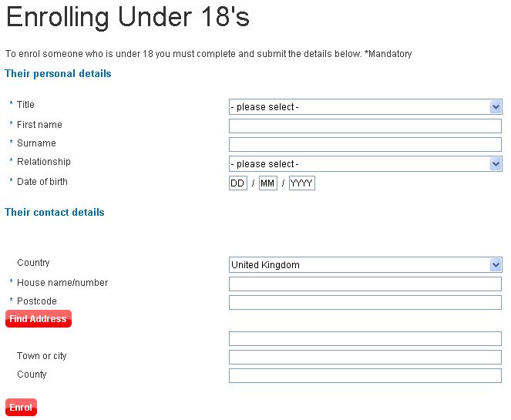
Task: Click the Postcode input box
Action: 365,303
